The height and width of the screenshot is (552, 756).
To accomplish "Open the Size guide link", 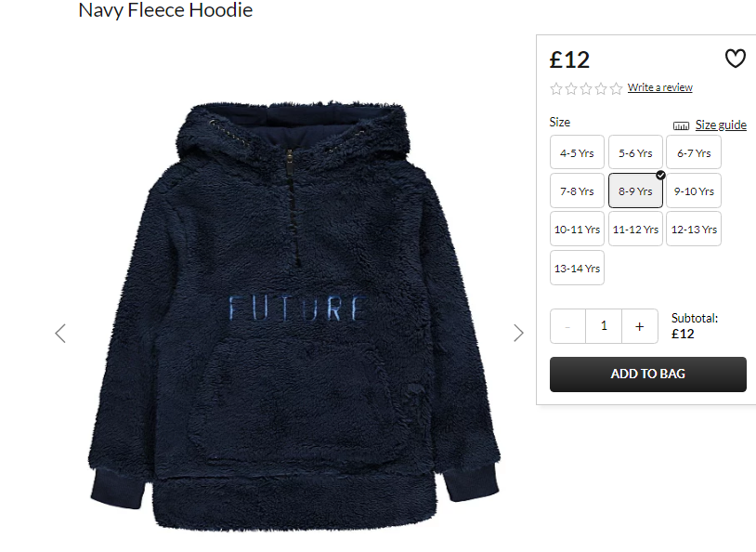I will 721,125.
